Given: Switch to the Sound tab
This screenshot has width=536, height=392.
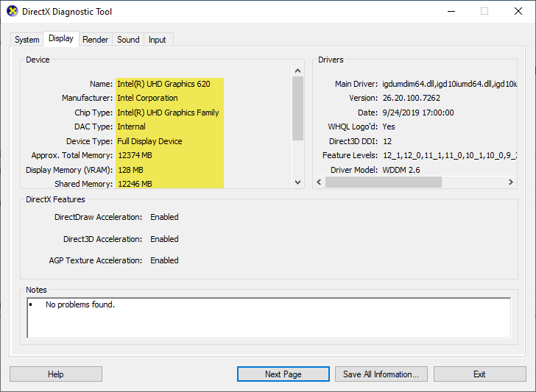Looking at the screenshot, I should tap(128, 40).
